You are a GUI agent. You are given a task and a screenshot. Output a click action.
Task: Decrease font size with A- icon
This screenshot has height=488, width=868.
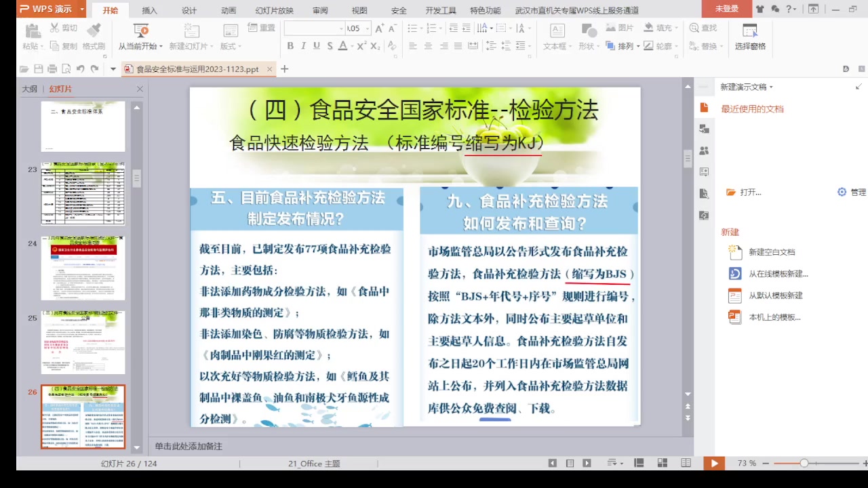pos(393,28)
